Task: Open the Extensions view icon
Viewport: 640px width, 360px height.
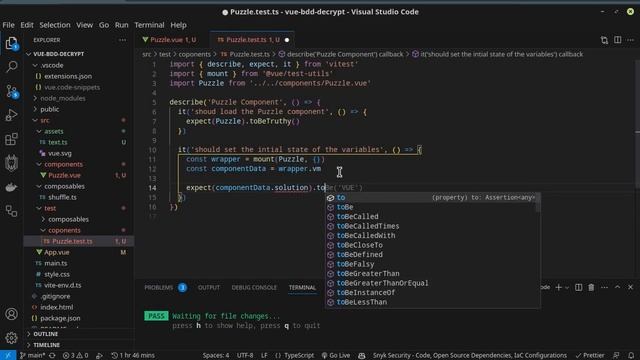Action: click(x=11, y=139)
